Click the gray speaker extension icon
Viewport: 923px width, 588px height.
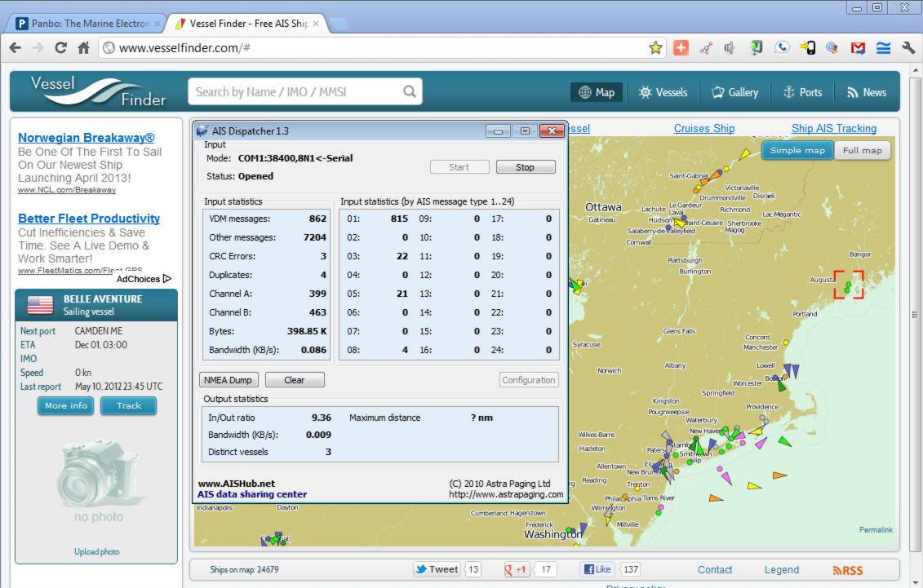730,48
